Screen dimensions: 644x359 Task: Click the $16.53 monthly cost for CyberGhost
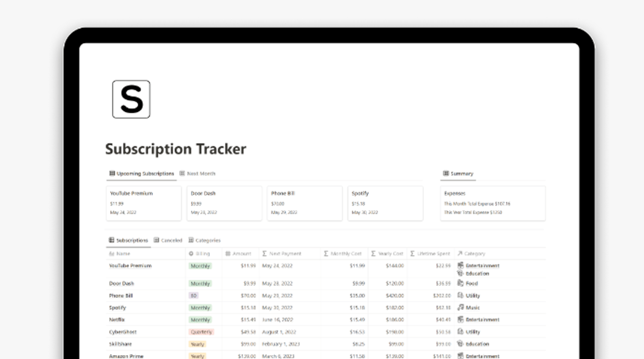tap(357, 332)
